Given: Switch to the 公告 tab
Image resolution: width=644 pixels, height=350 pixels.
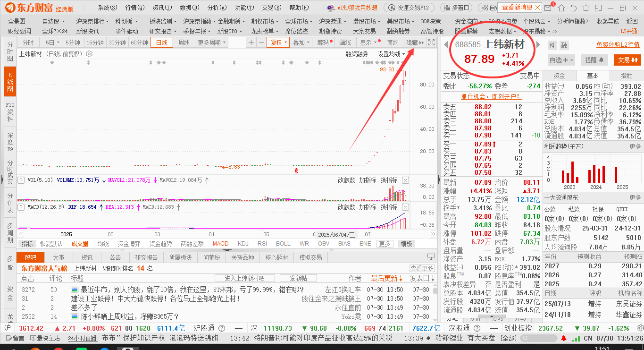Looking at the screenshot, I should click(115, 257).
